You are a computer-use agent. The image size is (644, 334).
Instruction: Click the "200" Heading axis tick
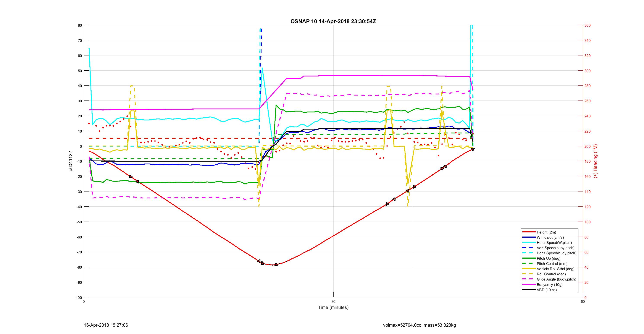click(588, 146)
